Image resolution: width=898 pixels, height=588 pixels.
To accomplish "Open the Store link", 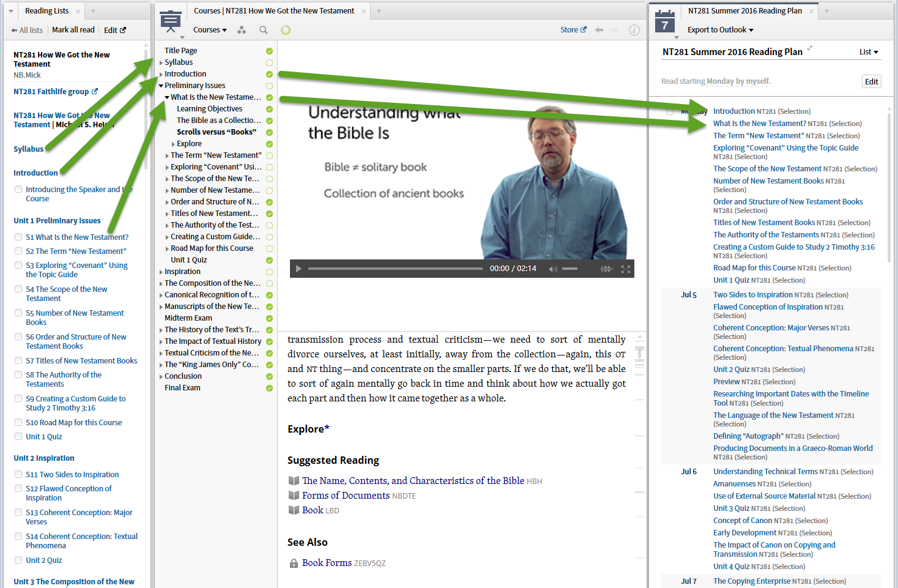I will coord(573,30).
